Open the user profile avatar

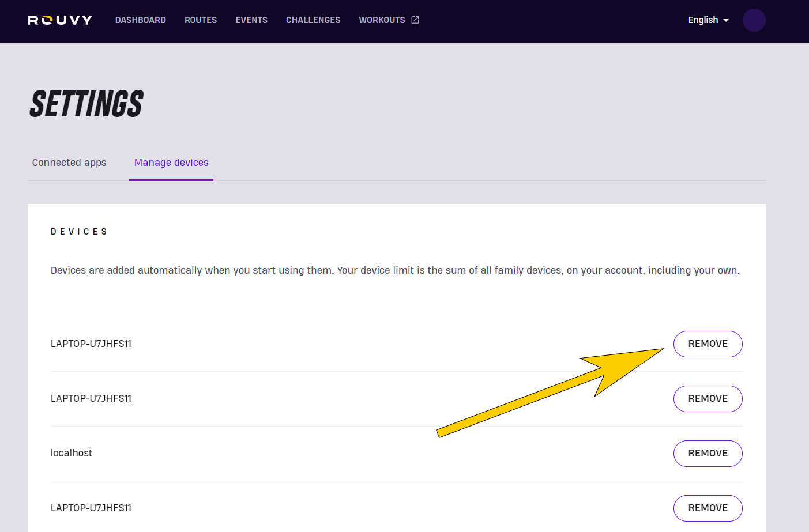coord(754,20)
